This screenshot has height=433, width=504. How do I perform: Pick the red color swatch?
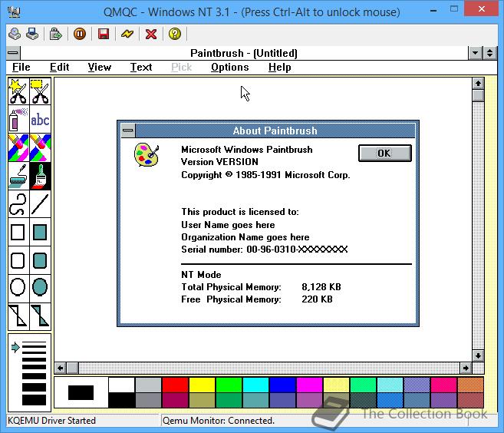tap(175, 385)
